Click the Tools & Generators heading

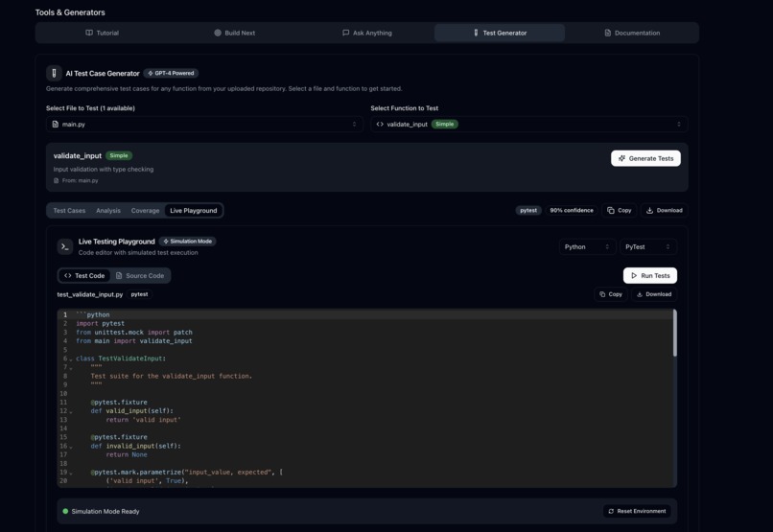tap(70, 12)
